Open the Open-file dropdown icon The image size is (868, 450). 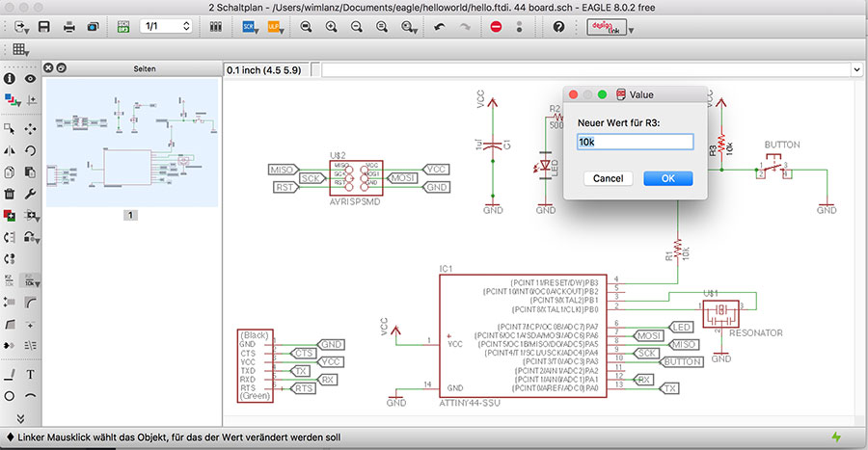pos(21,27)
